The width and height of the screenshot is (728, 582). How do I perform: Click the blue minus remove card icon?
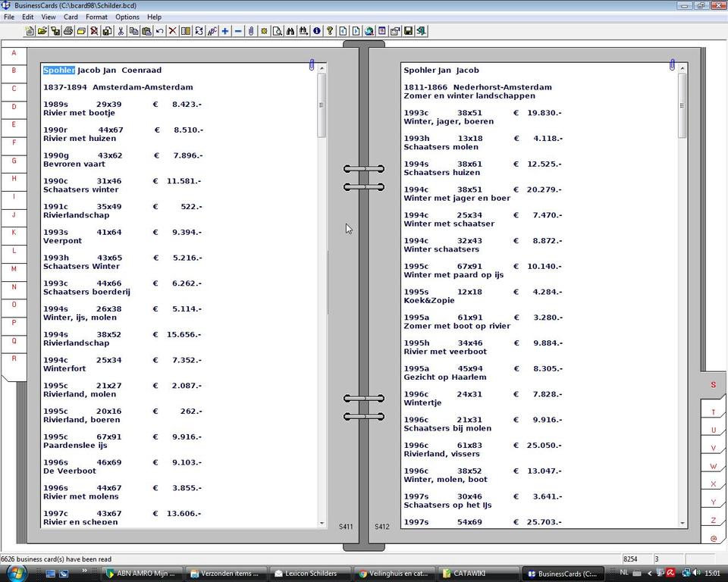238,31
